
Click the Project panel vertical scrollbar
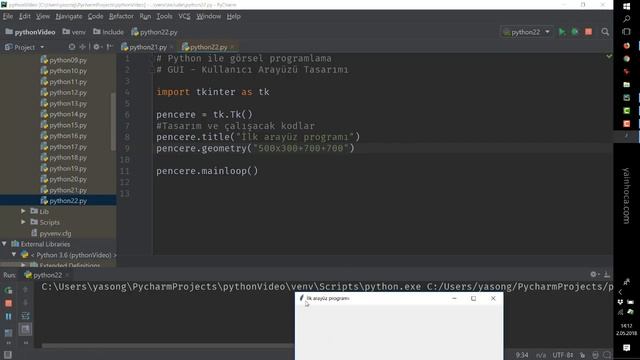coord(113,121)
